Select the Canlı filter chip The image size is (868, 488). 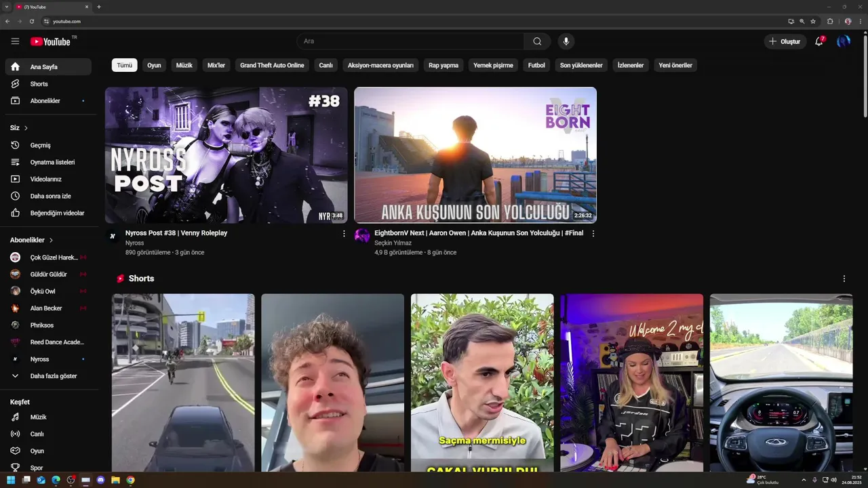pyautogui.click(x=326, y=65)
